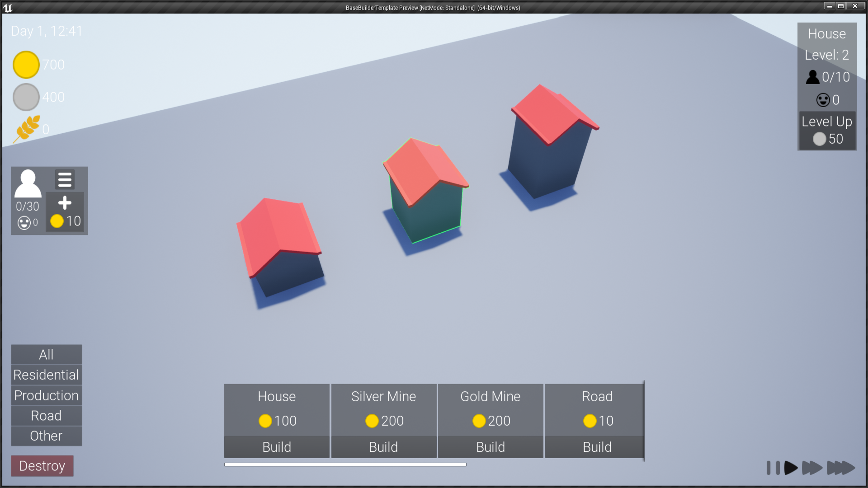868x488 pixels.
Task: Click the population icon in House panel
Action: [813, 77]
